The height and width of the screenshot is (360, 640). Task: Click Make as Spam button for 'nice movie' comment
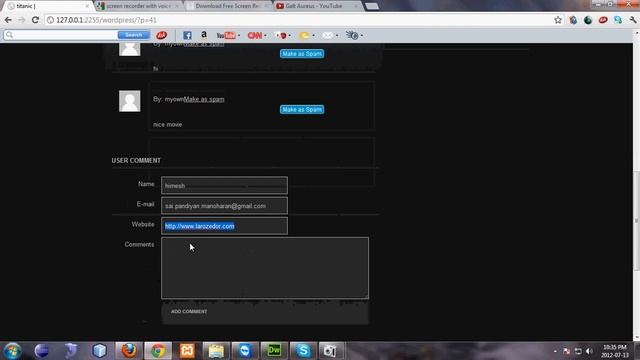coord(302,109)
